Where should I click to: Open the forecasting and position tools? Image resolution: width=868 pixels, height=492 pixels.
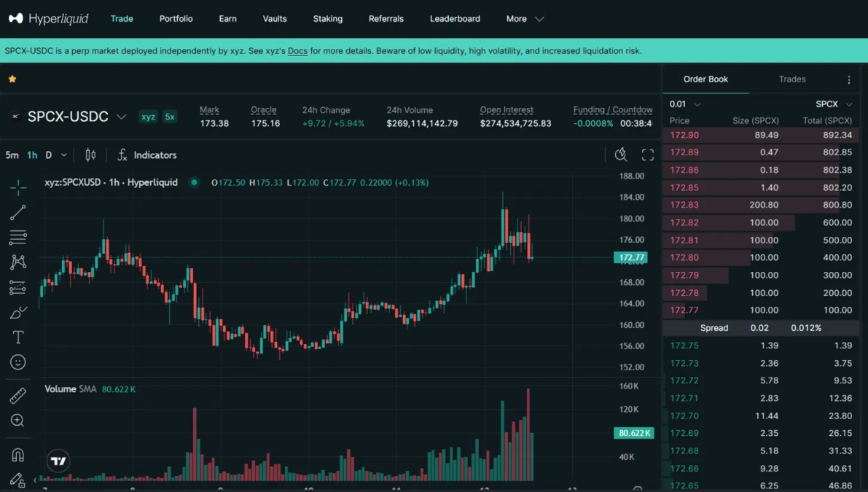[17, 287]
